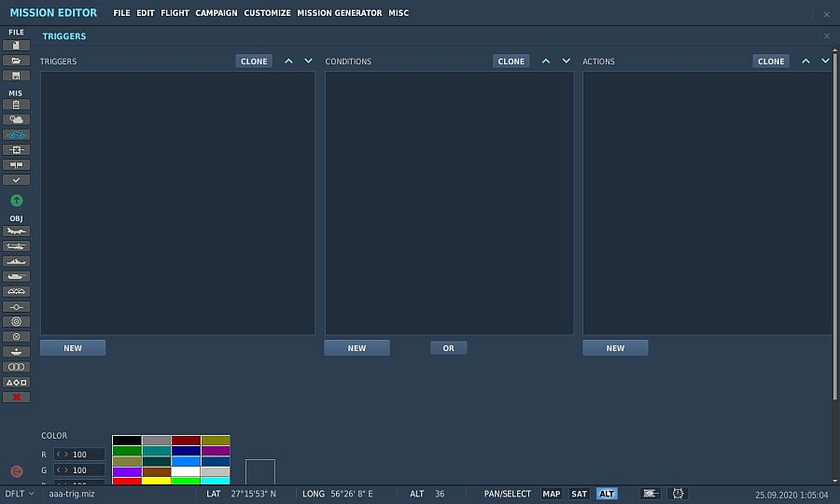Pick the purple color swatch
This screenshot has height=504, width=840.
click(x=216, y=451)
